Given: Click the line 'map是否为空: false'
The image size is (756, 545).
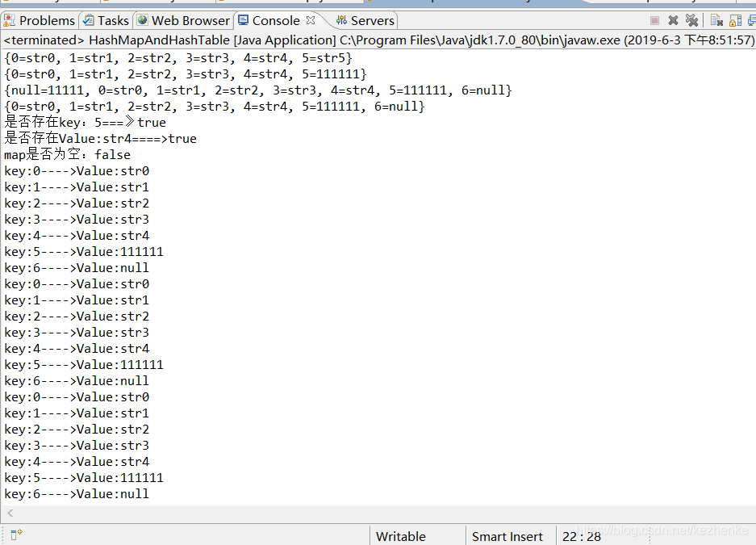Looking at the screenshot, I should pyautogui.click(x=67, y=155).
